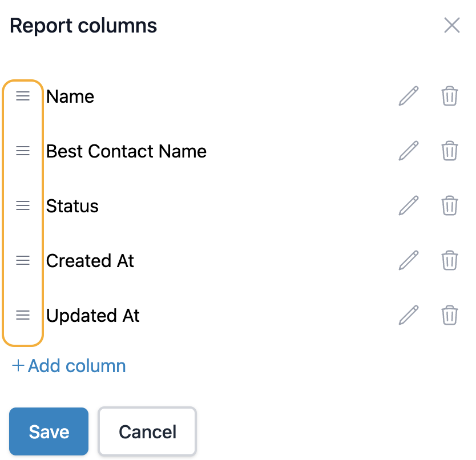Cancel the report column changes
This screenshot has height=460, width=476.
point(147,431)
